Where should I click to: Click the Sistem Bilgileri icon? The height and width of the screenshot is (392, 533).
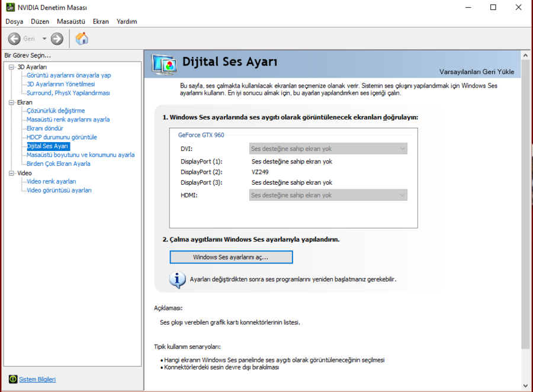[13, 379]
